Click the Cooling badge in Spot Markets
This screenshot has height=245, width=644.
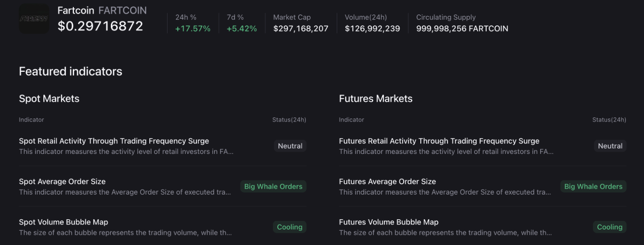click(x=290, y=227)
